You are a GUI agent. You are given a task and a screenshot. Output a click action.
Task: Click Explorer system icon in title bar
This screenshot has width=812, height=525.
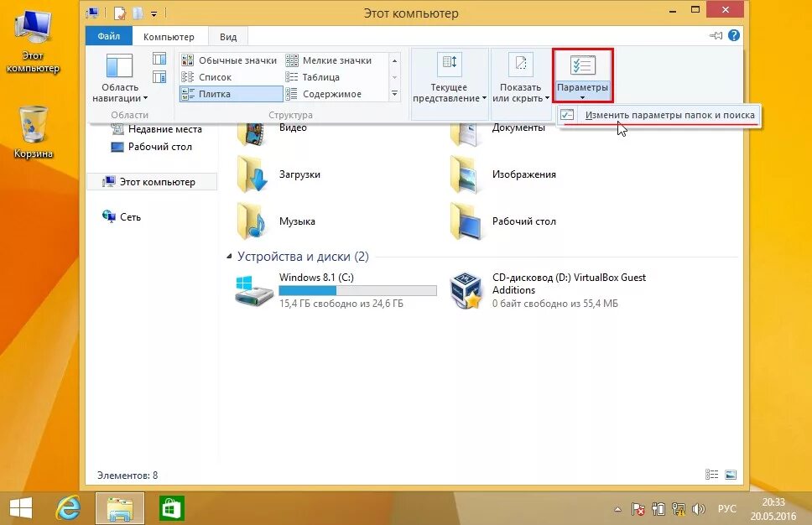coord(93,13)
